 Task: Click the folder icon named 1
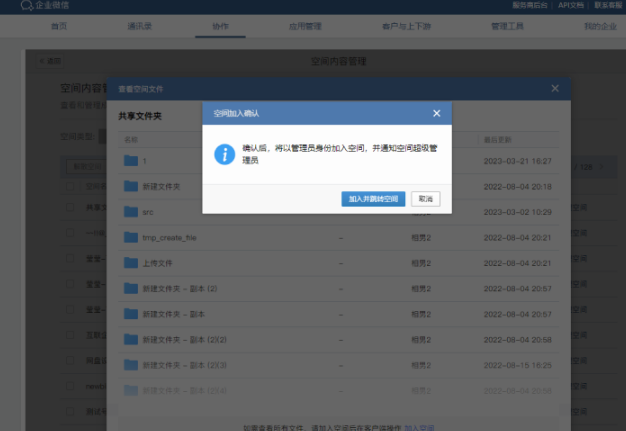pyautogui.click(x=130, y=160)
